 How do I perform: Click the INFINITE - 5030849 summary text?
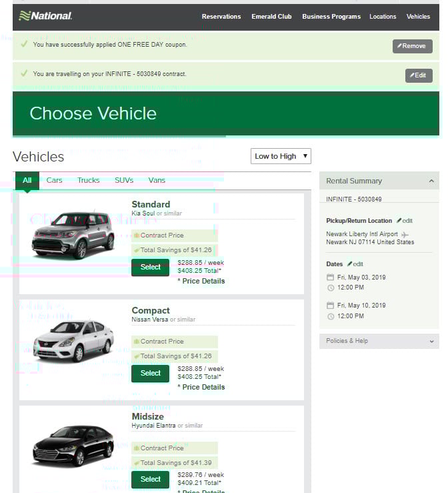[354, 199]
